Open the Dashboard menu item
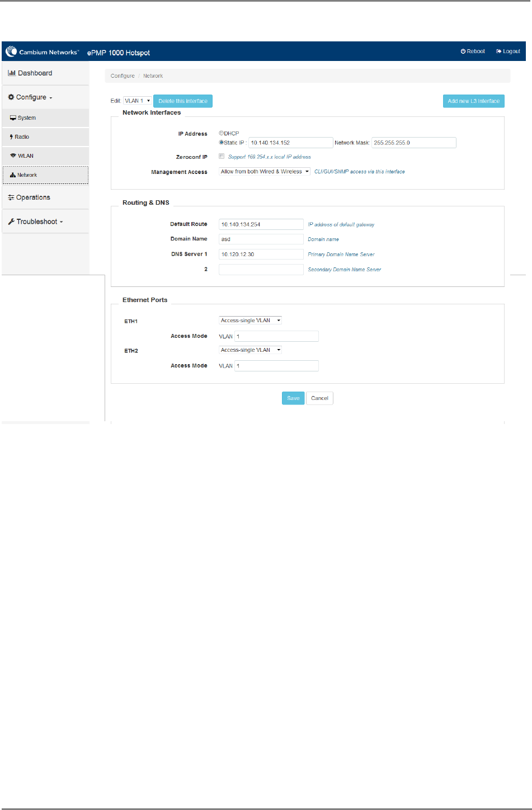532x810 pixels. pyautogui.click(x=45, y=73)
